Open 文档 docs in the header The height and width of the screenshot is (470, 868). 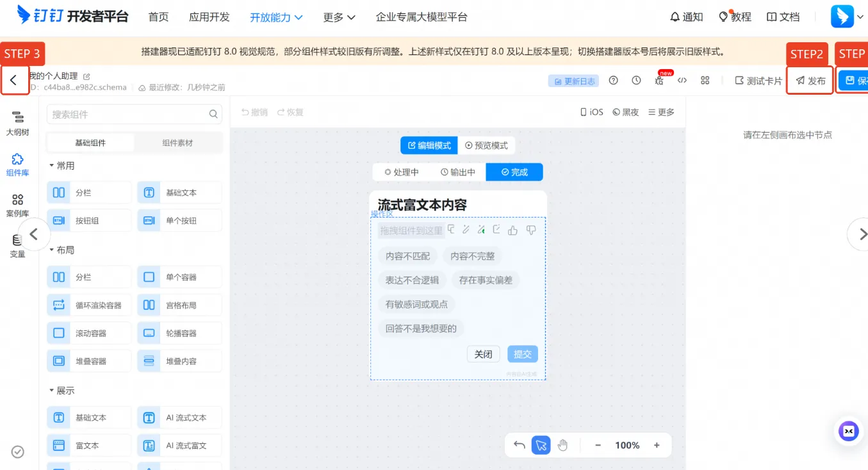click(x=783, y=17)
